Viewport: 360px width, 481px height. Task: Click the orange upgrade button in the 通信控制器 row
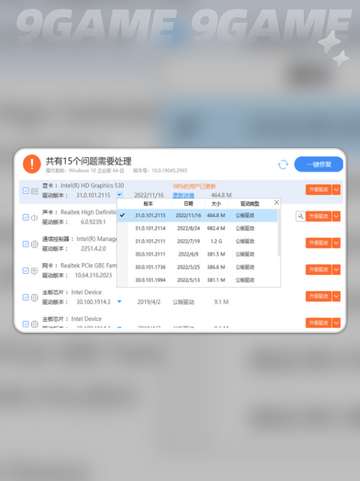(x=318, y=243)
